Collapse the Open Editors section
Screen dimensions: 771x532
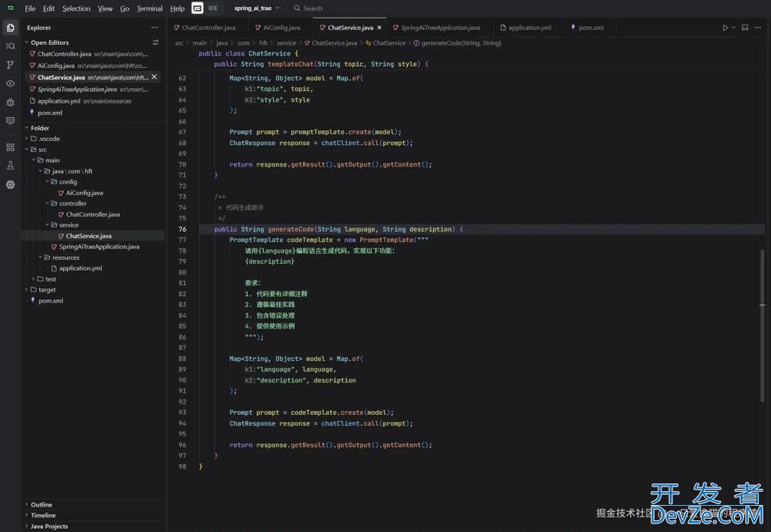(x=49, y=42)
